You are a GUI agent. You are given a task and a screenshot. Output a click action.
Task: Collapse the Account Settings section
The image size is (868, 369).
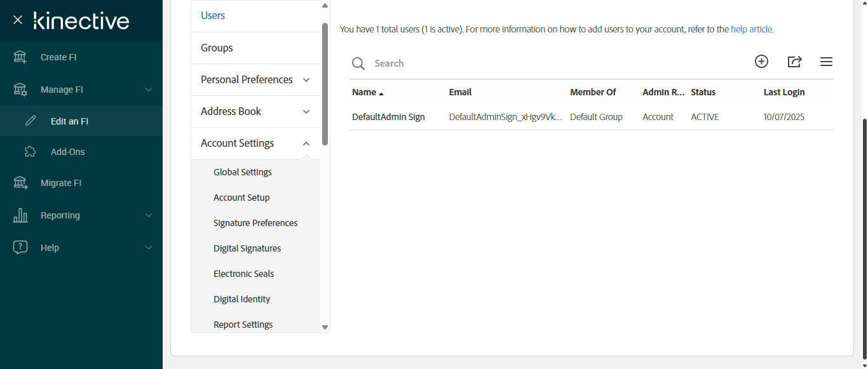click(x=306, y=144)
